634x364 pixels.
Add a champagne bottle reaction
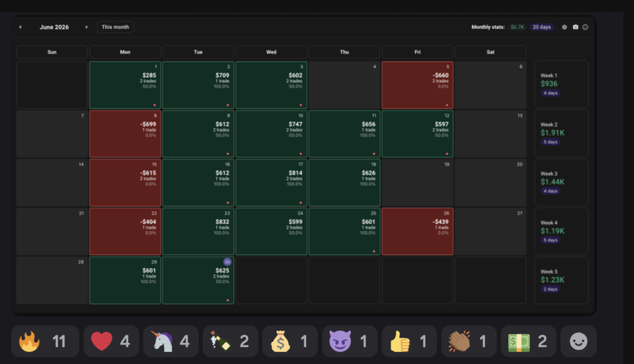(x=230, y=341)
